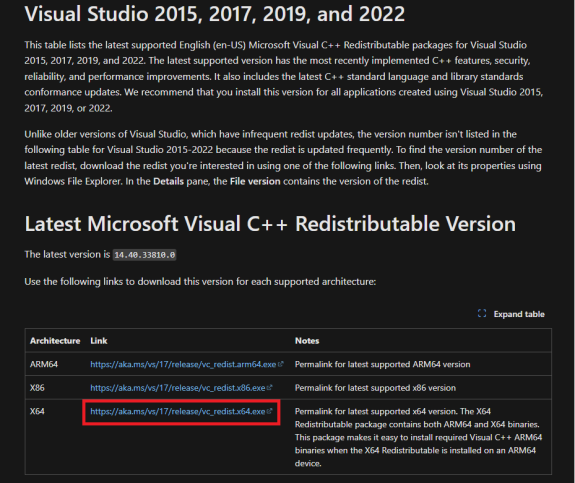Click the X64 architecture cell
The image size is (575, 483).
(37, 411)
